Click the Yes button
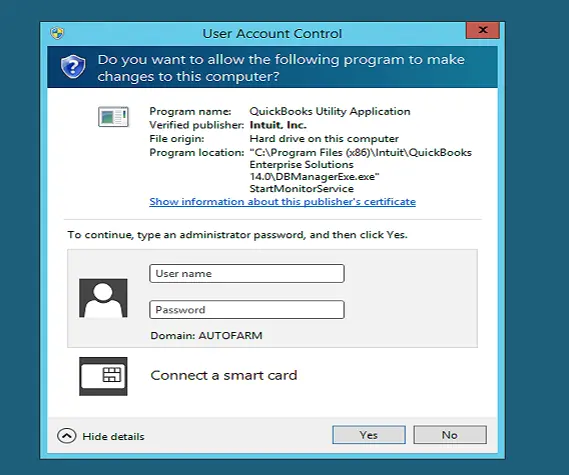The width and height of the screenshot is (569, 475). 369,435
